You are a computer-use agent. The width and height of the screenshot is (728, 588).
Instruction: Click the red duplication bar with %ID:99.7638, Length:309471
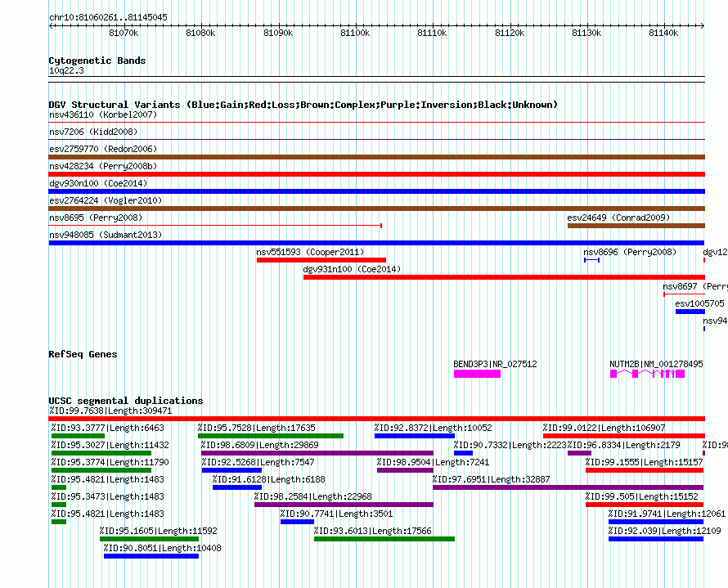pyautogui.click(x=376, y=419)
